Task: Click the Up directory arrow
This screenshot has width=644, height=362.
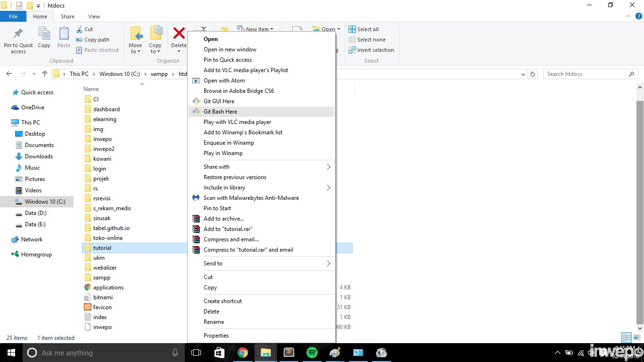Action: [45, 74]
